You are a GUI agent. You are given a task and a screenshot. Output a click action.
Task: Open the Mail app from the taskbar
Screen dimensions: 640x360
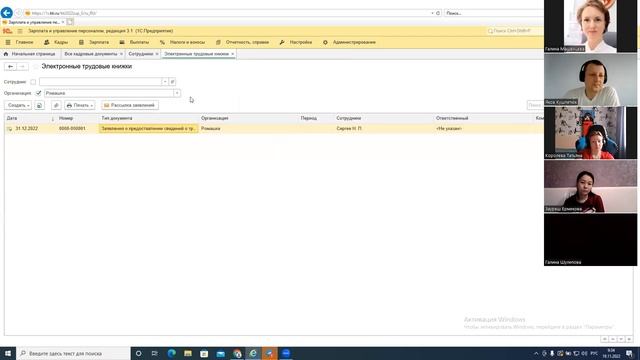[220, 353]
